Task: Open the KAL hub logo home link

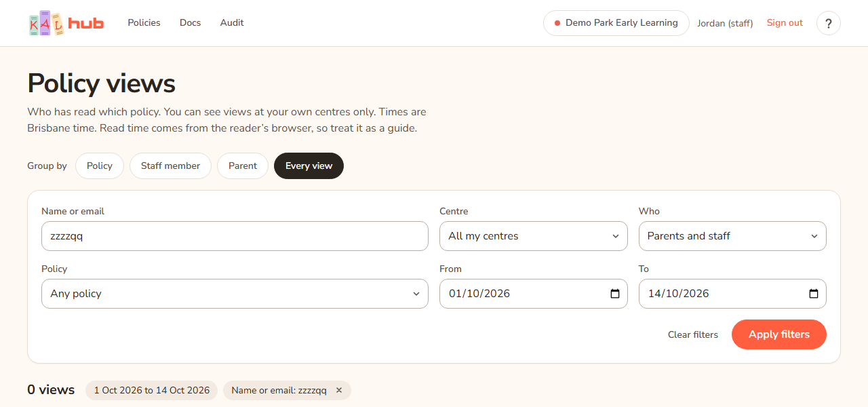Action: pos(66,23)
